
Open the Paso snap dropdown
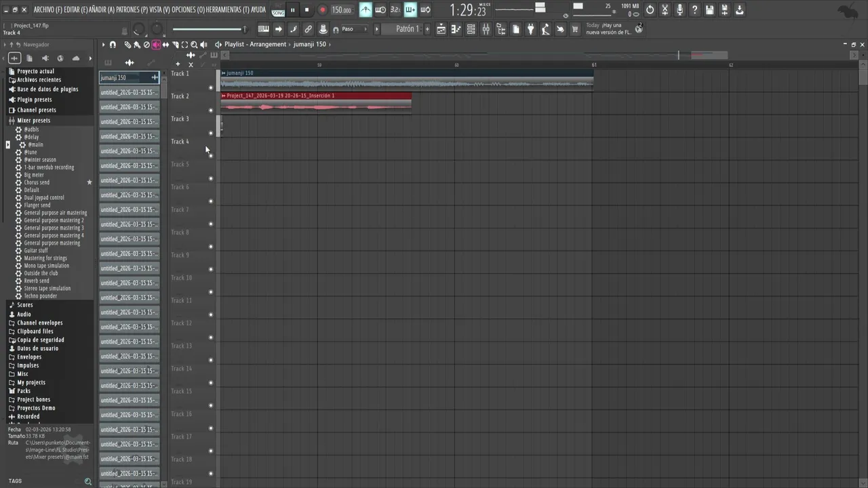tap(355, 29)
